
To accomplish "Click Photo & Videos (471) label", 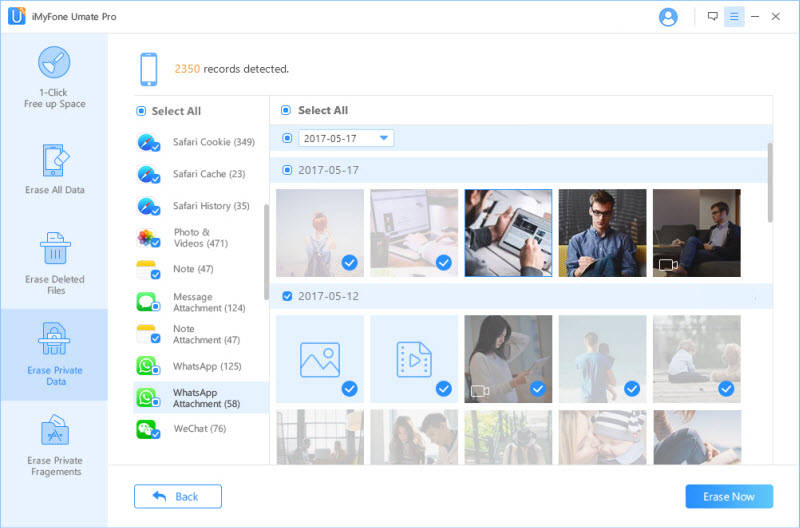I will tap(201, 238).
